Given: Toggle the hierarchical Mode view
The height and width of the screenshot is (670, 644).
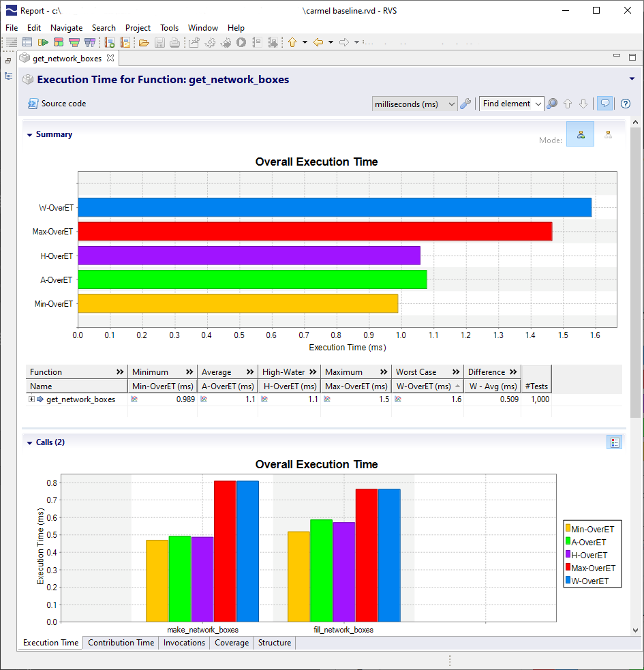Looking at the screenshot, I should 580,134.
